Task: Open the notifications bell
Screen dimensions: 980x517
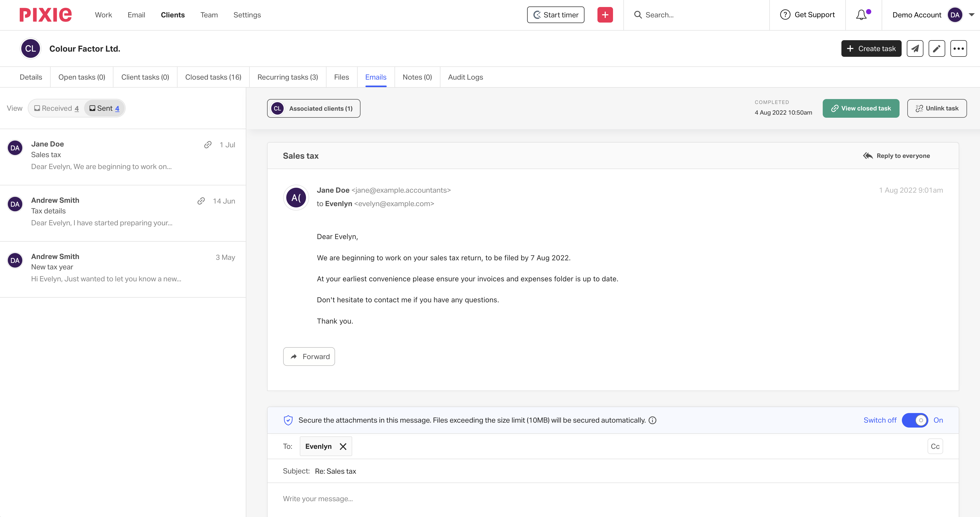Action: [x=861, y=15]
